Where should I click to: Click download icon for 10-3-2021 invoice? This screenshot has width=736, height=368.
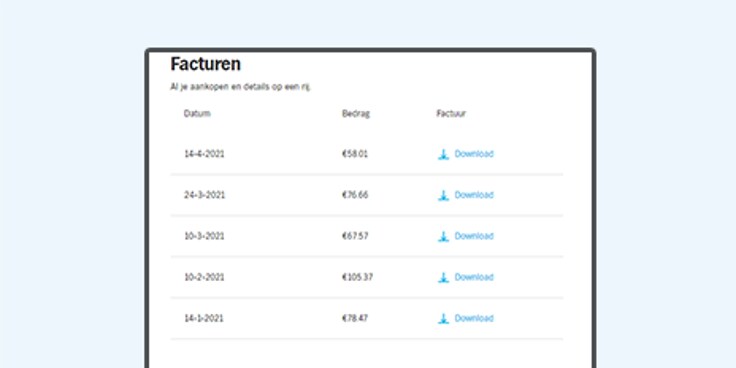click(x=443, y=237)
